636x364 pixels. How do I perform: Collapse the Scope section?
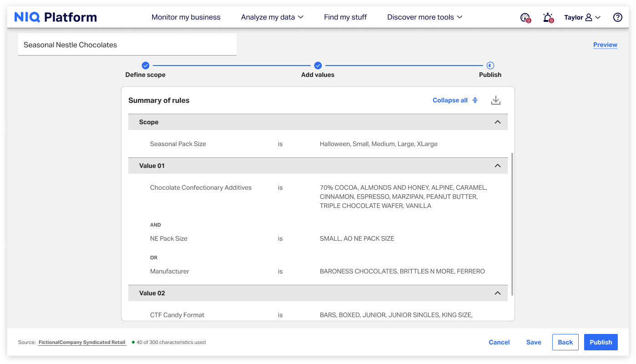point(498,122)
